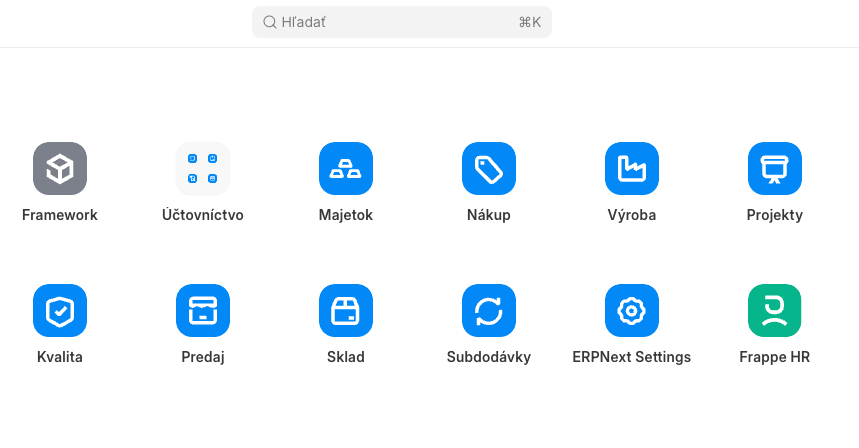Click the Subdodávky label text
Screen dimensions: 859x448
pyautogui.click(x=489, y=357)
